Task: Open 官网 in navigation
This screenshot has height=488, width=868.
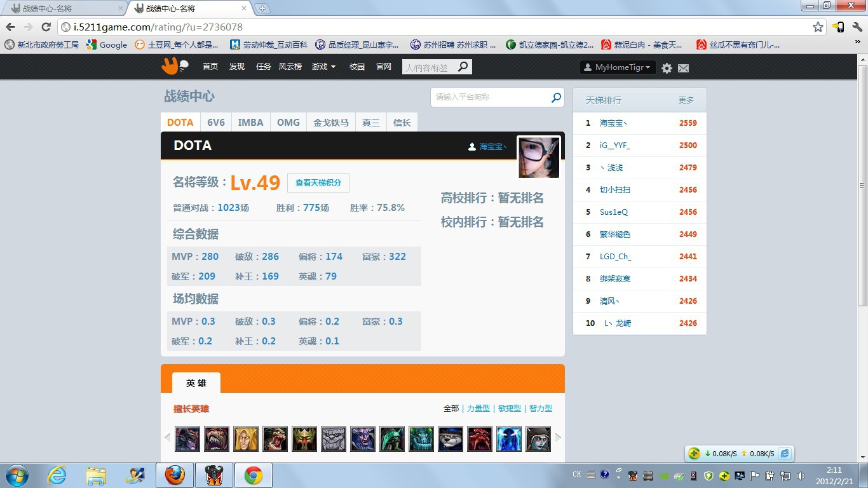Action: (384, 67)
